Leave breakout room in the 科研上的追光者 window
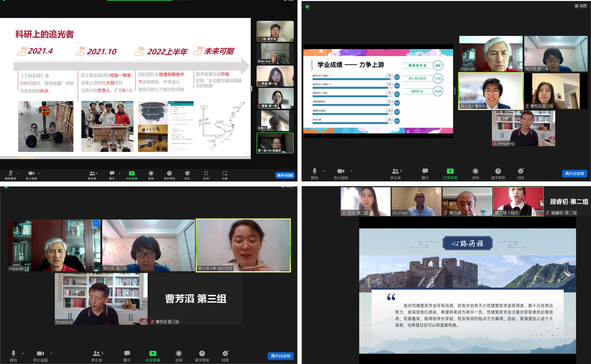This screenshot has height=364, width=591. click(x=285, y=175)
